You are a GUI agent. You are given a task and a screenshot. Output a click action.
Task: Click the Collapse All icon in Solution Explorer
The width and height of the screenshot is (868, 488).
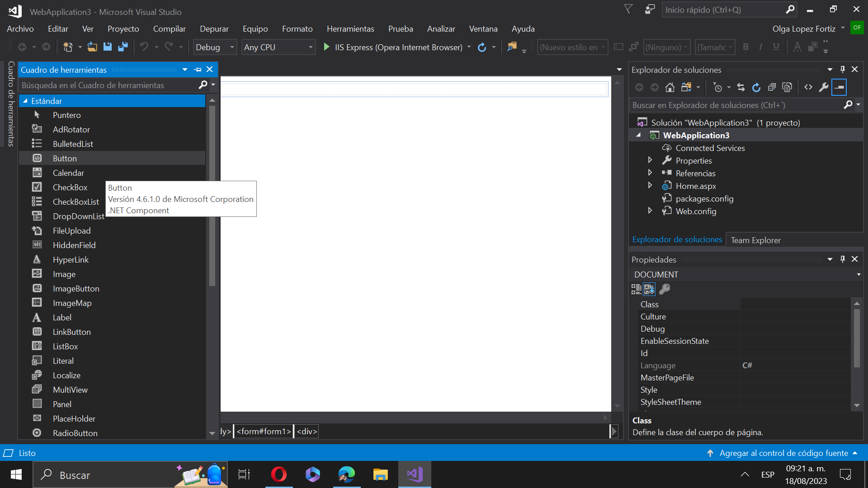point(772,87)
